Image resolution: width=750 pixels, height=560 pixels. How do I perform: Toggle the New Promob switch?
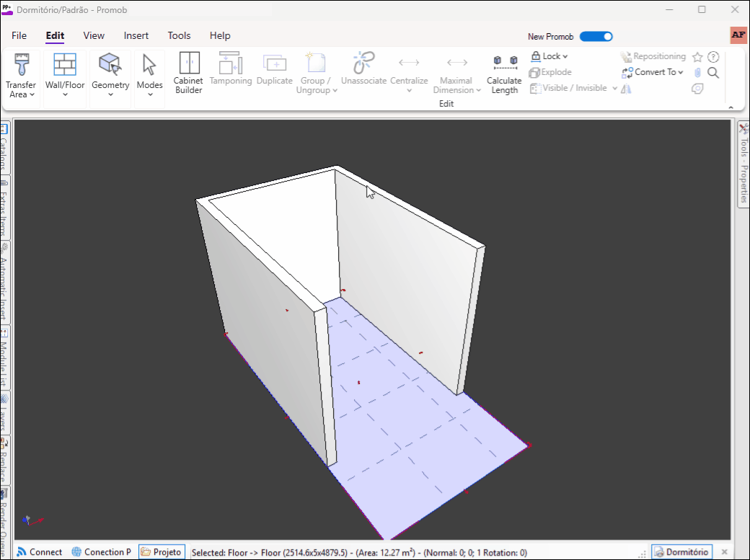pyautogui.click(x=596, y=36)
